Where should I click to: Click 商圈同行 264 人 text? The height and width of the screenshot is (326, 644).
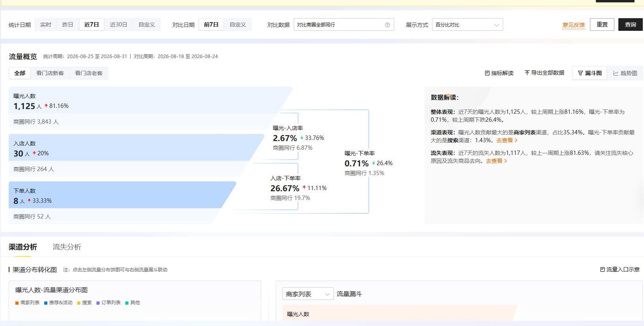click(x=34, y=169)
